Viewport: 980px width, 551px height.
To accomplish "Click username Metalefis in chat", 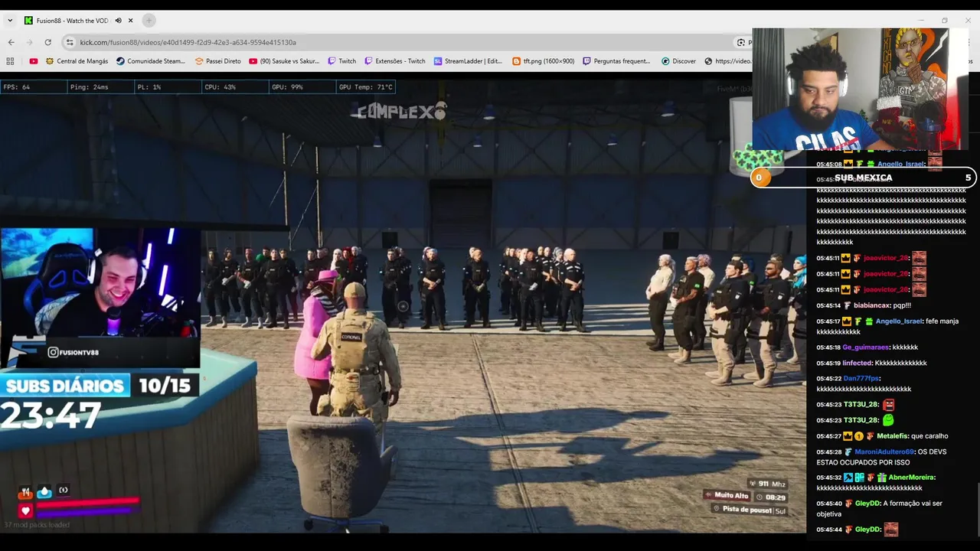I will coord(893,436).
